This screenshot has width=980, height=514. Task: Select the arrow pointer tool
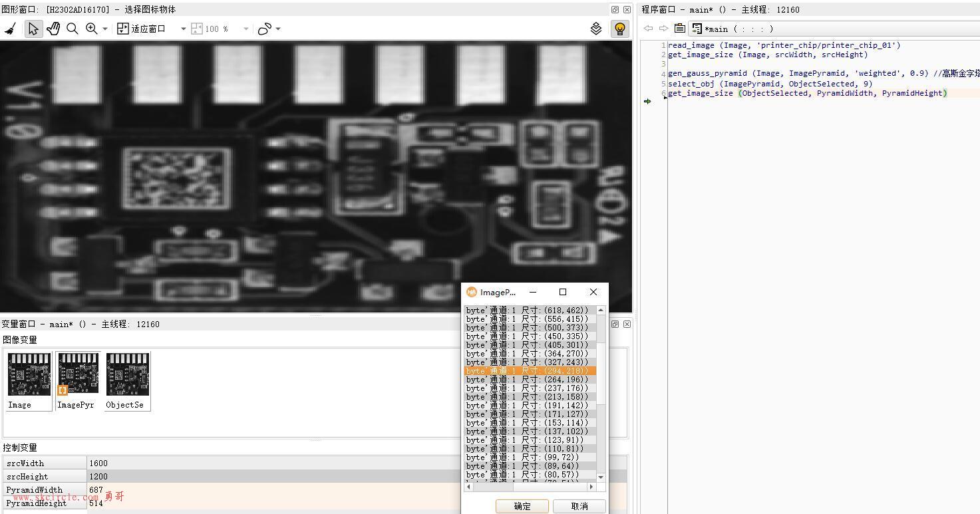33,29
